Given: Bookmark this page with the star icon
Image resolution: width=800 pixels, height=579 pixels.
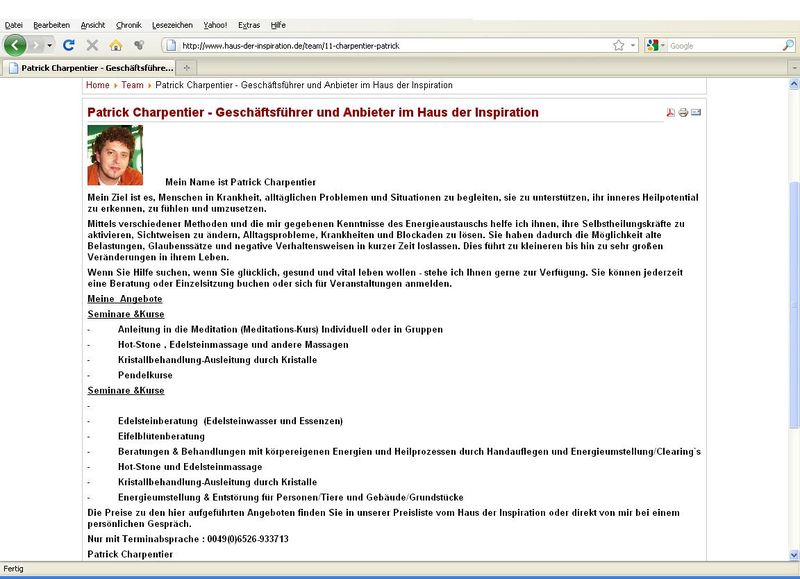Looking at the screenshot, I should point(619,45).
